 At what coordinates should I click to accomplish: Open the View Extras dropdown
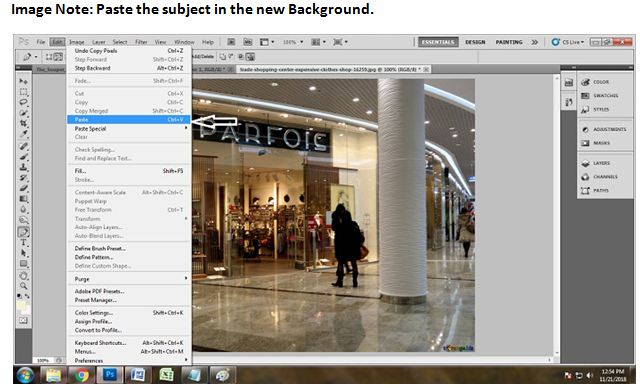(267, 42)
